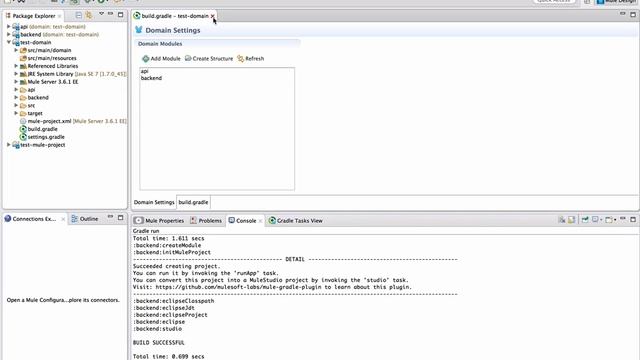Select backend folder under test-domain
The image size is (640, 360).
(x=38, y=98)
